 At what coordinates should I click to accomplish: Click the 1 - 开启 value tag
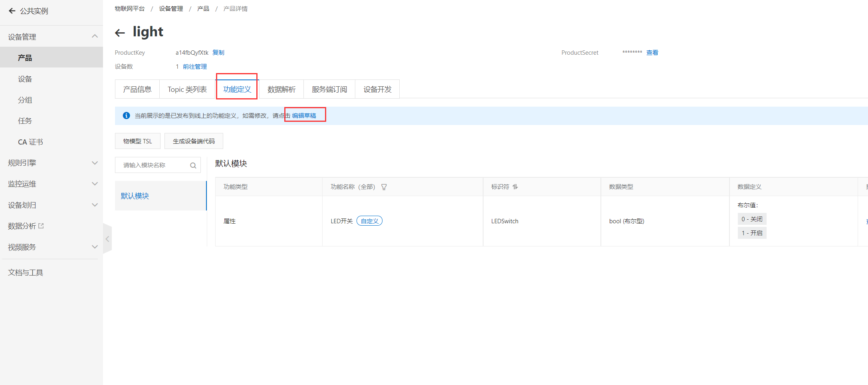click(752, 233)
